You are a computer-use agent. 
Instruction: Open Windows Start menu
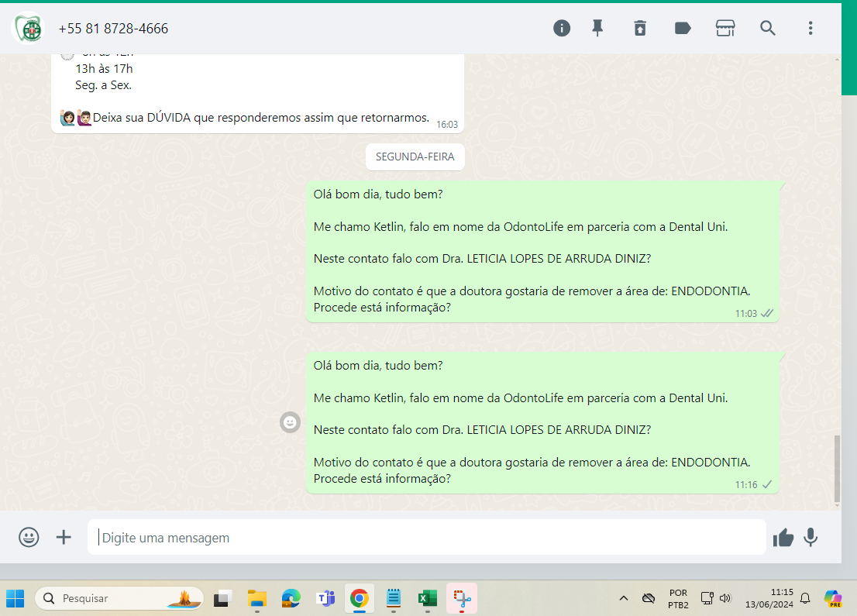coord(15,598)
